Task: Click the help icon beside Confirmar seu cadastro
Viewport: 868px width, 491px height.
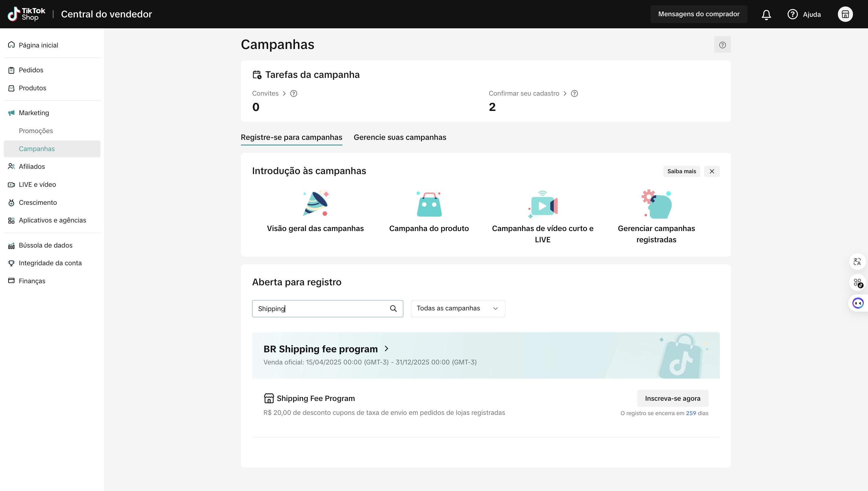Action: point(574,94)
